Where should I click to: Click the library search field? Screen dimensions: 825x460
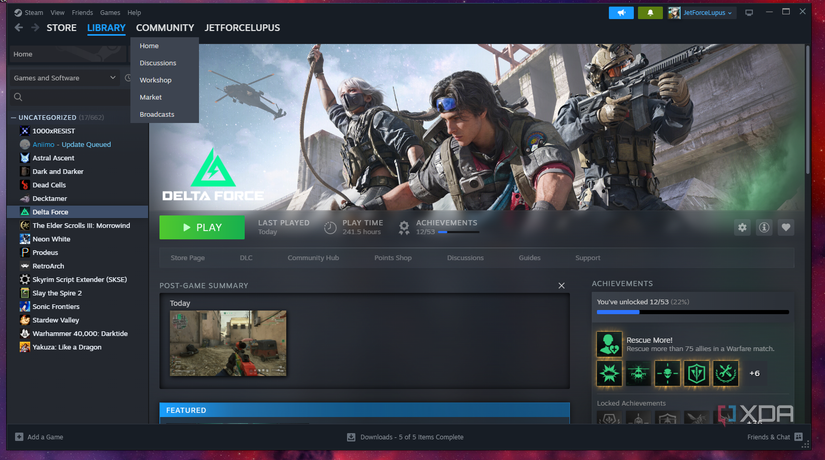(x=69, y=97)
